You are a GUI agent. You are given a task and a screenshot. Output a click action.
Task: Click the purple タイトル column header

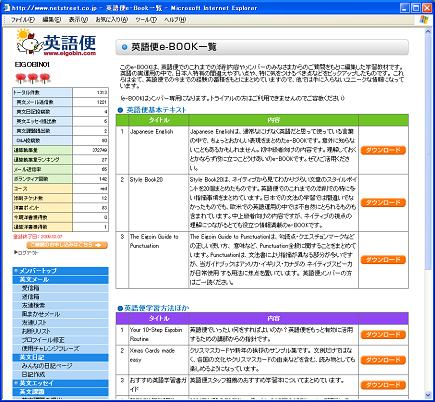point(159,318)
